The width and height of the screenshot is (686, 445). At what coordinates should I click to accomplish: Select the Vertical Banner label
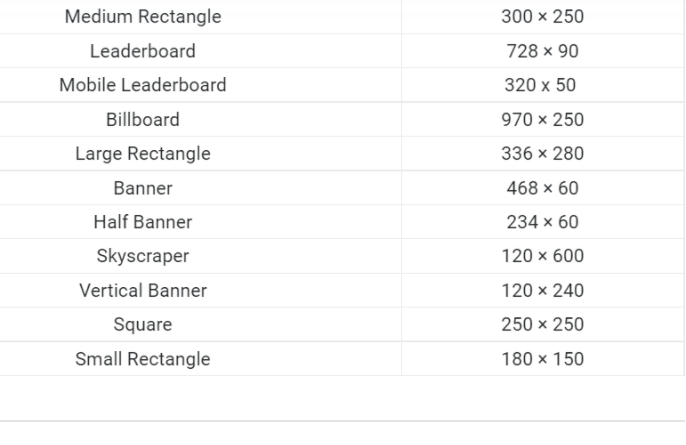pos(143,291)
